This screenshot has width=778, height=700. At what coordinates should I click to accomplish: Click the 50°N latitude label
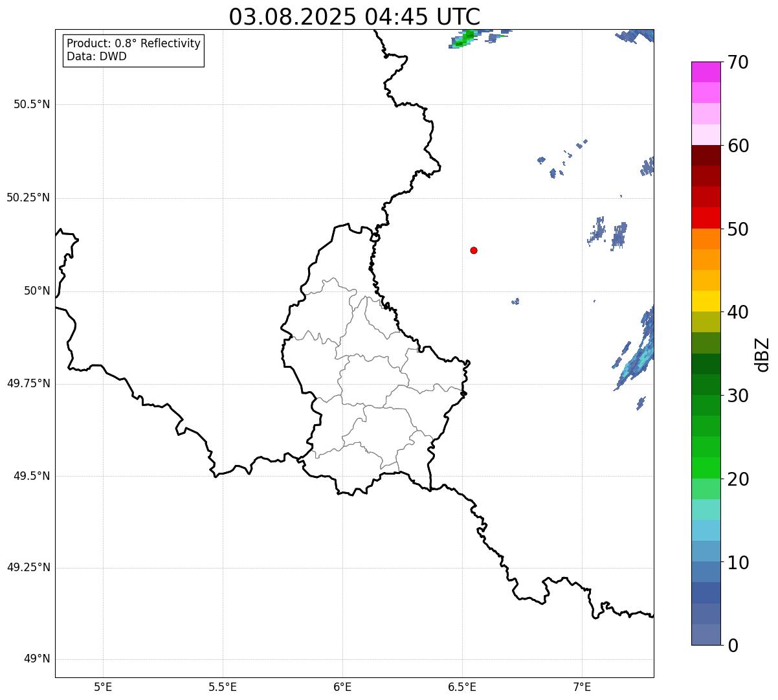37,291
